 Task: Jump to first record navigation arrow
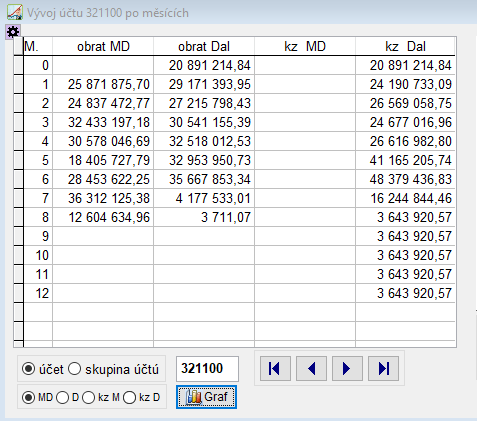(x=275, y=369)
